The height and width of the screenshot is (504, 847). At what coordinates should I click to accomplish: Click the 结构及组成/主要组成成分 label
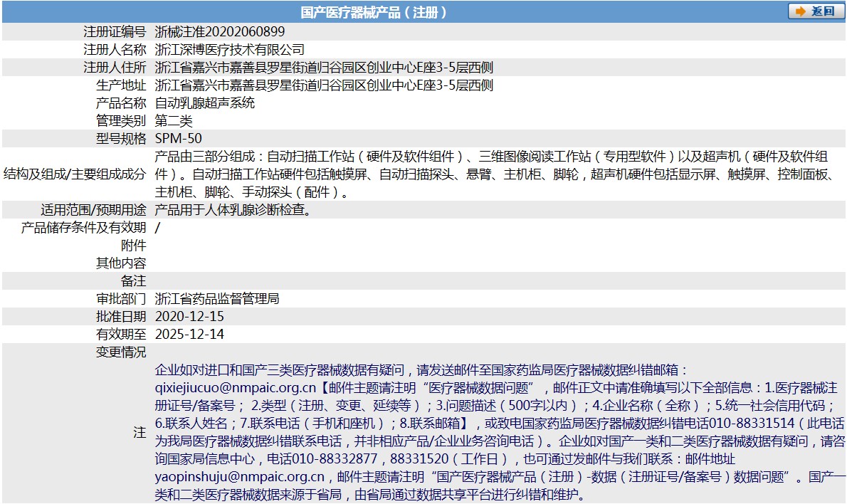pyautogui.click(x=75, y=174)
